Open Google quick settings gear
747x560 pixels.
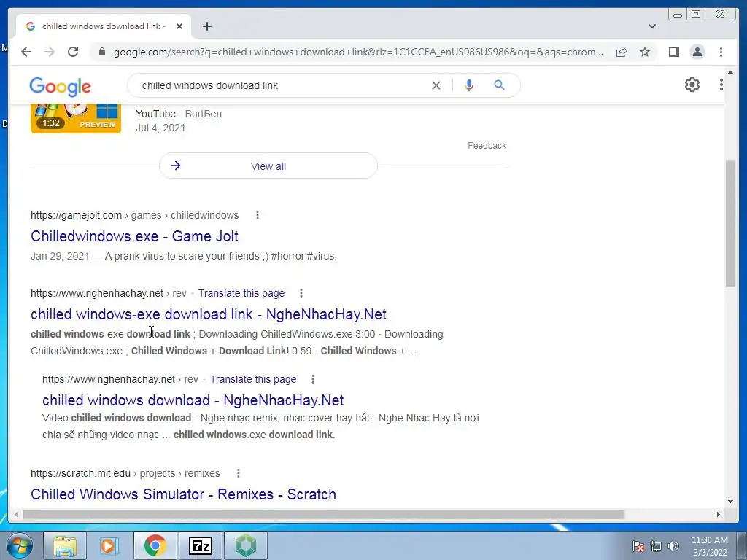[692, 85]
